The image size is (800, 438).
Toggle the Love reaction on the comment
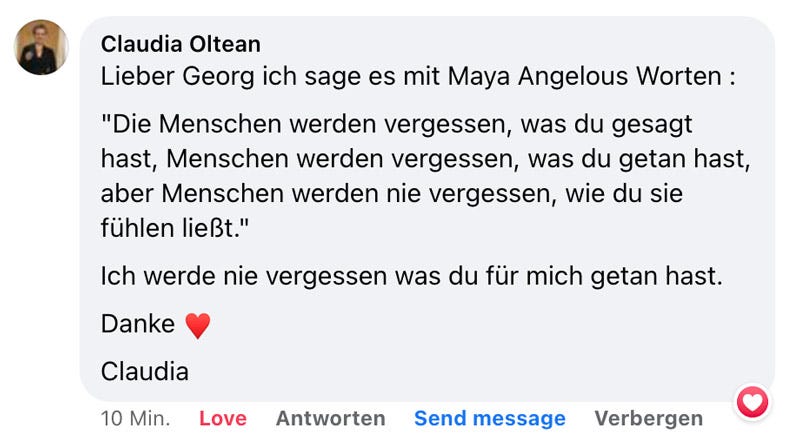pos(223,418)
